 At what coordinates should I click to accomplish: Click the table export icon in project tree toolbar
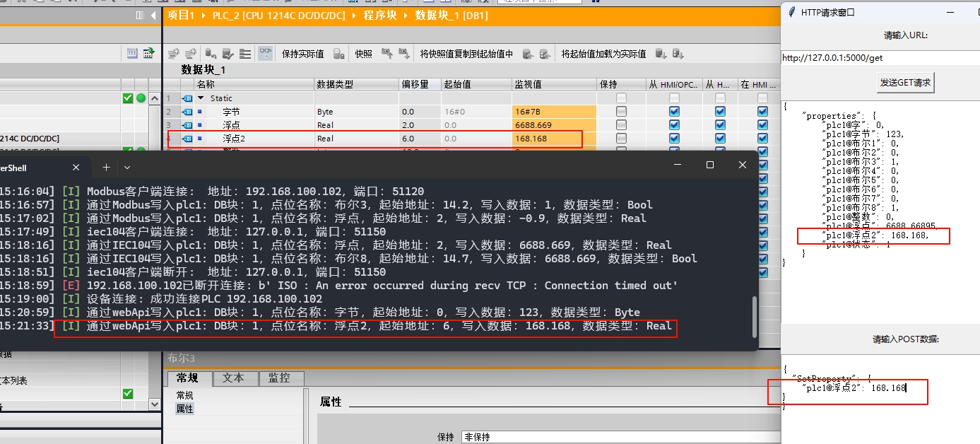pos(149,53)
